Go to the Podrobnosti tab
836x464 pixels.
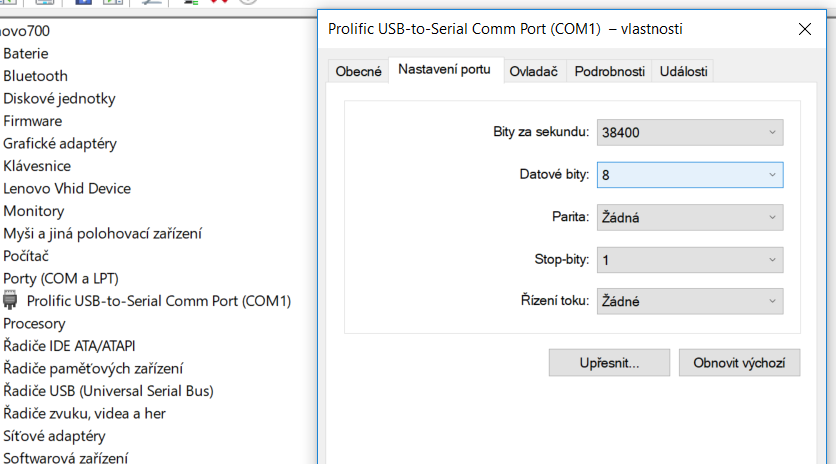610,71
